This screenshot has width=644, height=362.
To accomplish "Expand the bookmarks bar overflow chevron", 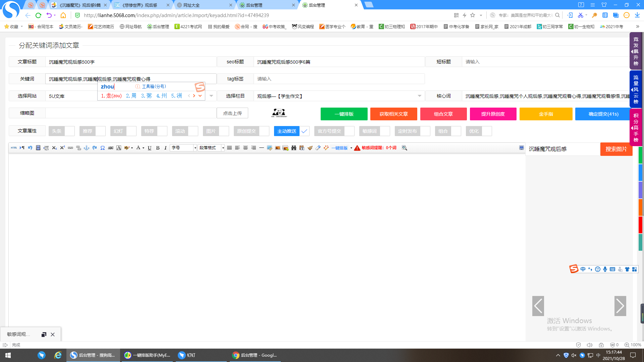I will click(638, 26).
